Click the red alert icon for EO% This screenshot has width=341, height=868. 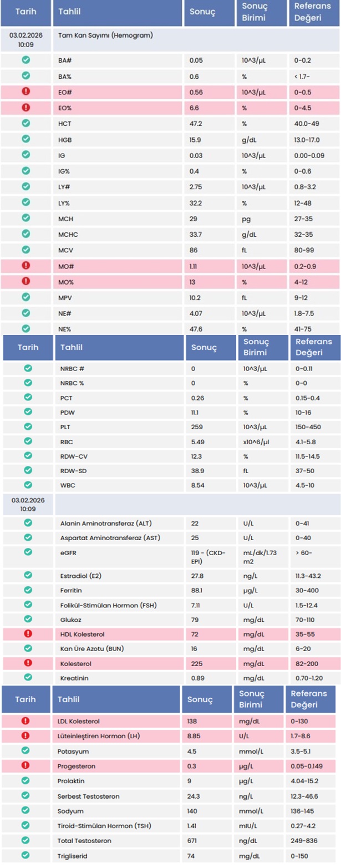click(26, 108)
